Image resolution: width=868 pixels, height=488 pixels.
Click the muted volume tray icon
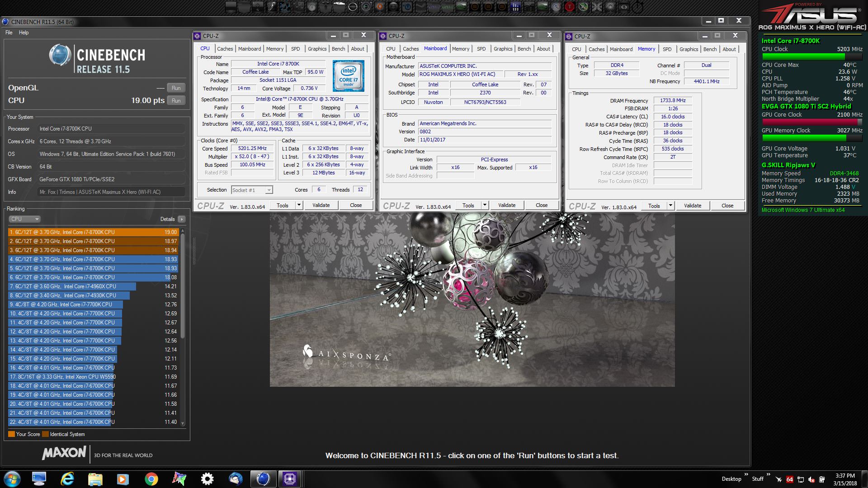point(811,479)
